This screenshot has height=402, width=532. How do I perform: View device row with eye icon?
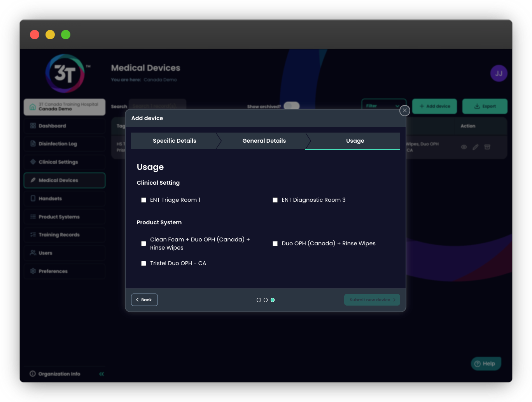click(x=464, y=147)
